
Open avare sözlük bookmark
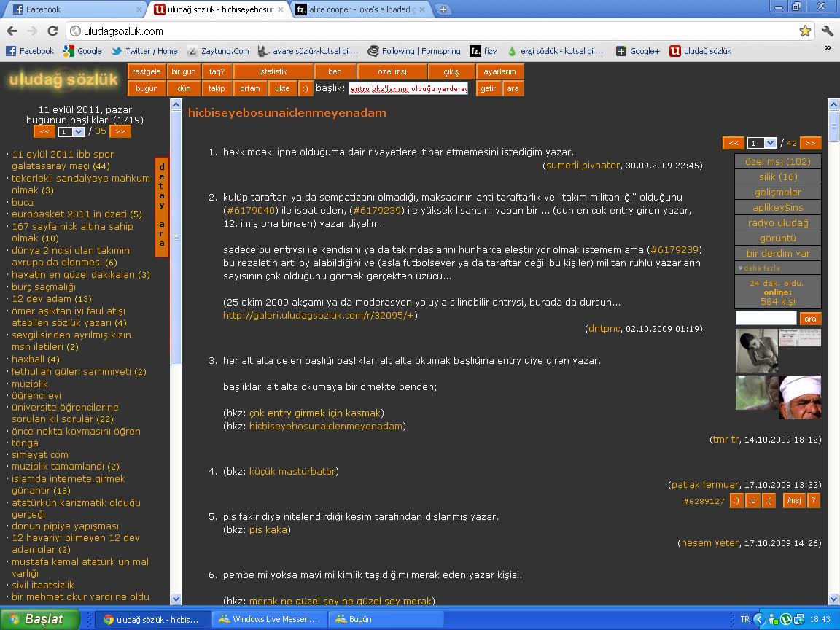pos(308,51)
